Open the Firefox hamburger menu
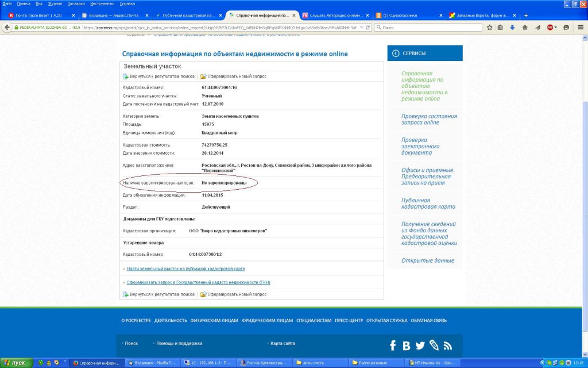Screen dimensions: 588x368 pos(581,28)
